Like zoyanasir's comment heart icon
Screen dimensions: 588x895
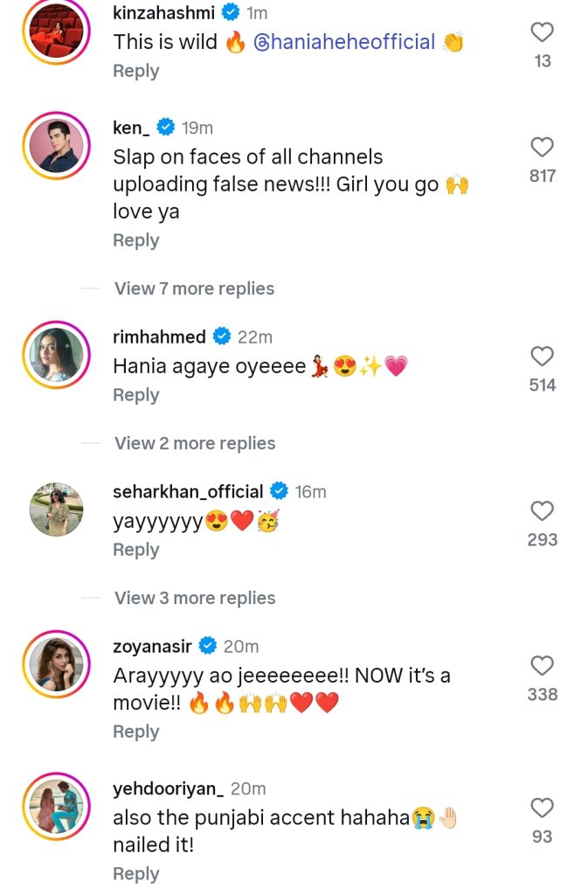(x=542, y=666)
